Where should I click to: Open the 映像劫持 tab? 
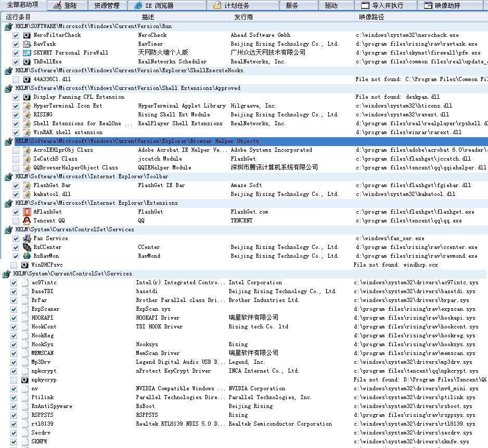coord(451,6)
